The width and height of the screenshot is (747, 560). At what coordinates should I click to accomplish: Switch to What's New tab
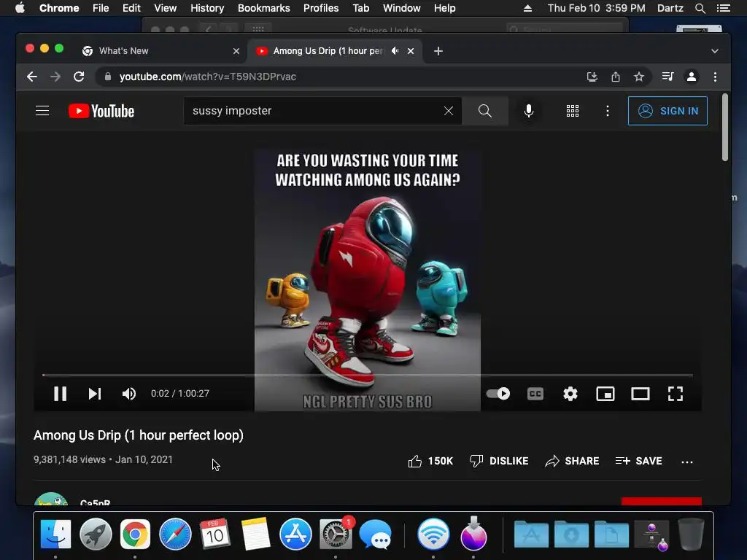160,51
